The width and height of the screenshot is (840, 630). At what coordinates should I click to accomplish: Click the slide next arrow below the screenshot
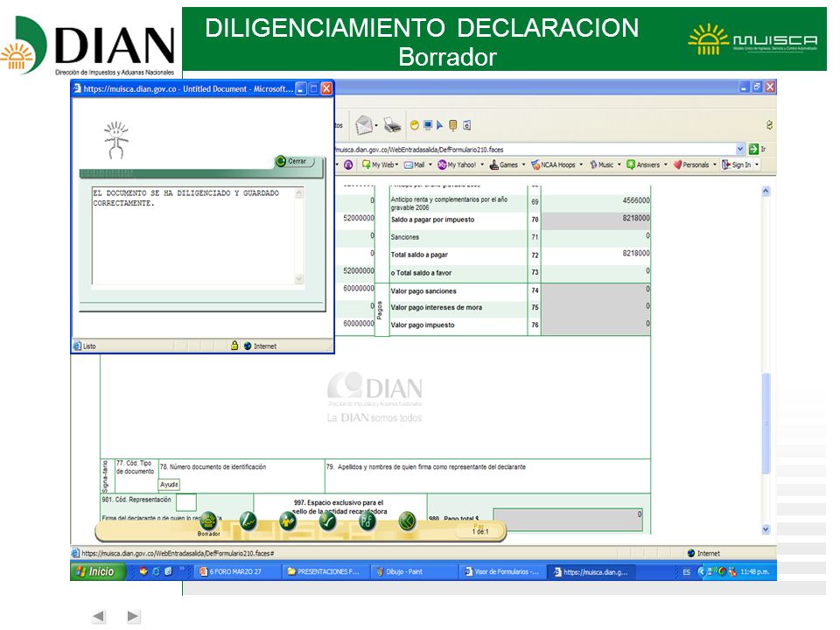point(134,617)
